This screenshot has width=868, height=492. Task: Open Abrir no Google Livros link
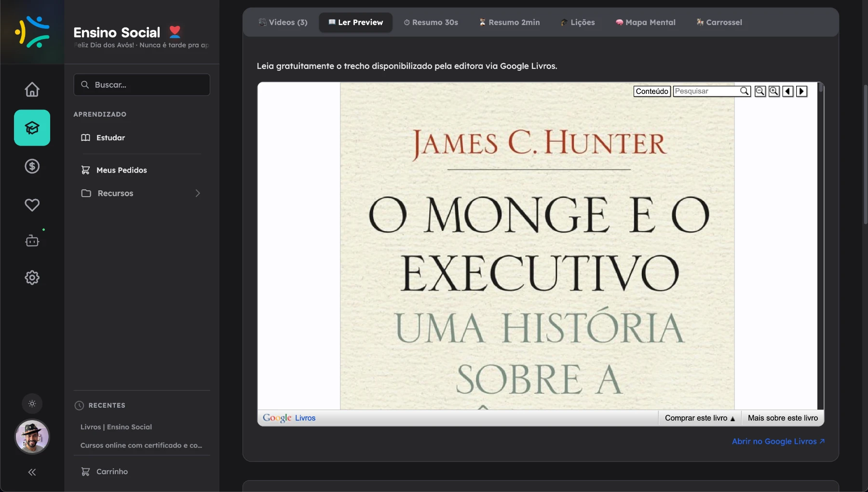pos(778,441)
